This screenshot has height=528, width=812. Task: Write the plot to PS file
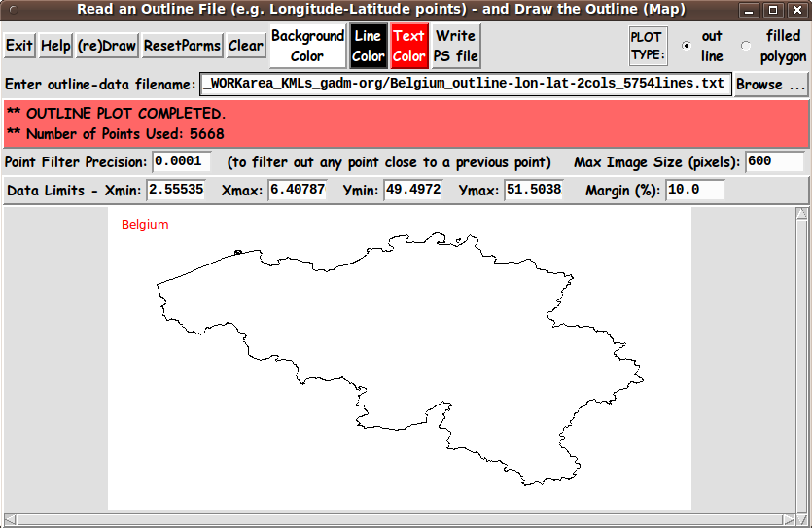pyautogui.click(x=456, y=46)
